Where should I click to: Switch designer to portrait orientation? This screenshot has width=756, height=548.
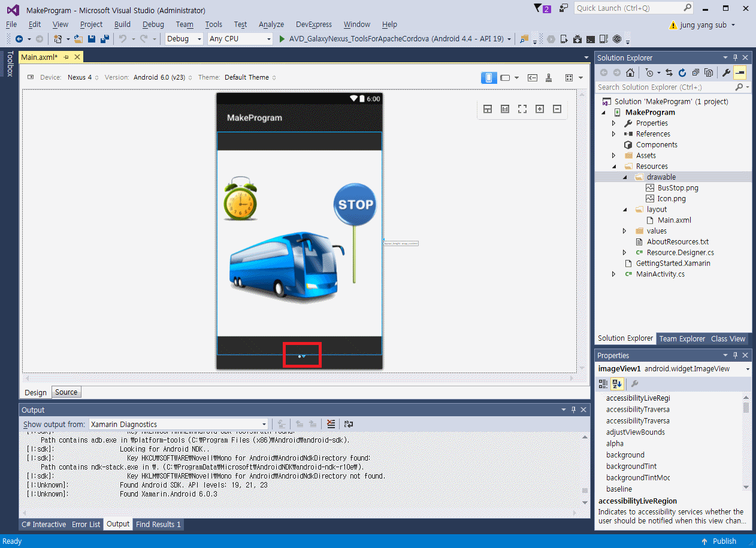pyautogui.click(x=489, y=78)
